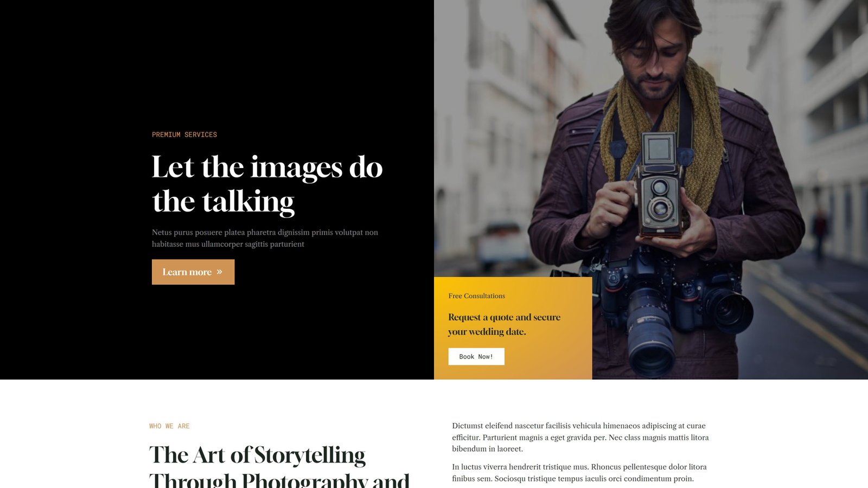Select the PREMIUM SERVICES label
Screen dimensions: 868x488
(184, 134)
